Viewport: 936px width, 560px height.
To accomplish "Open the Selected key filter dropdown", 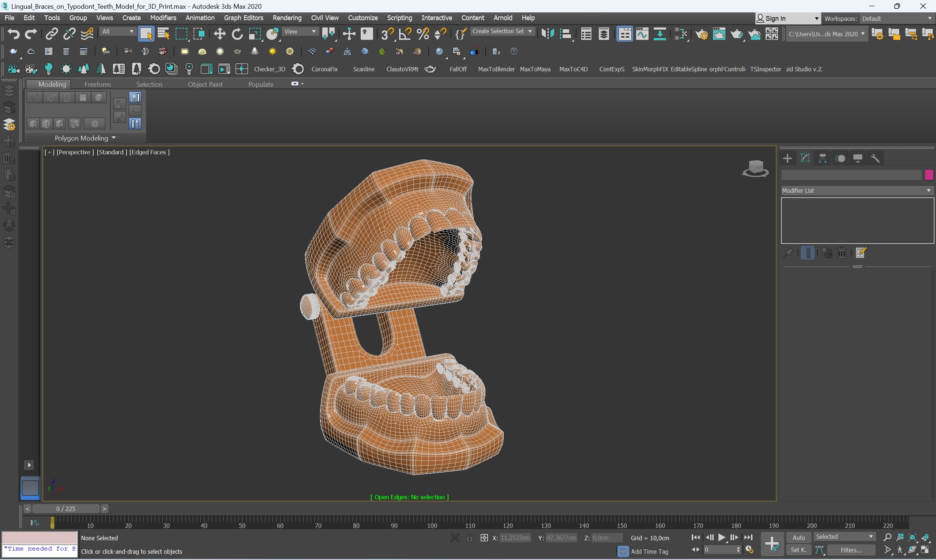I will 844,537.
